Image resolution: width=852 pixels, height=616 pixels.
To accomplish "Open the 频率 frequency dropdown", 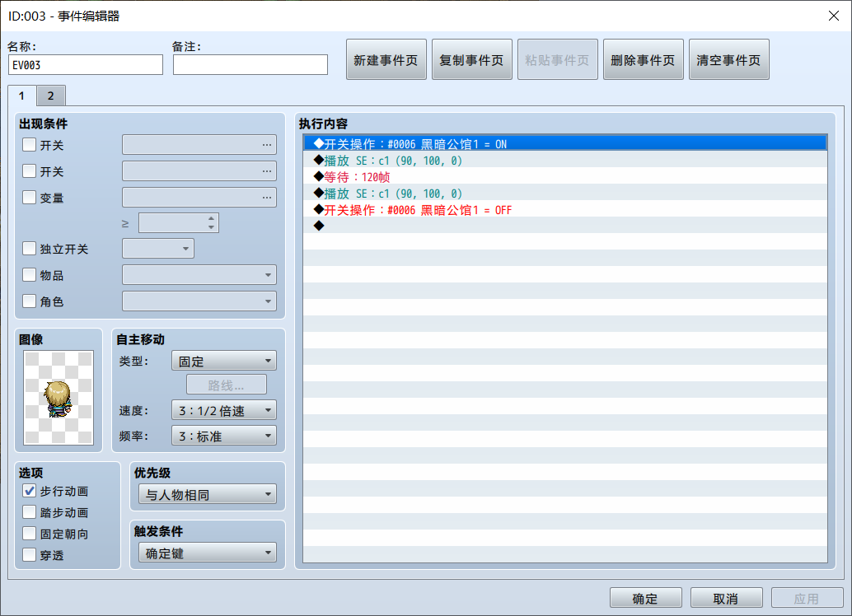I will 224,436.
